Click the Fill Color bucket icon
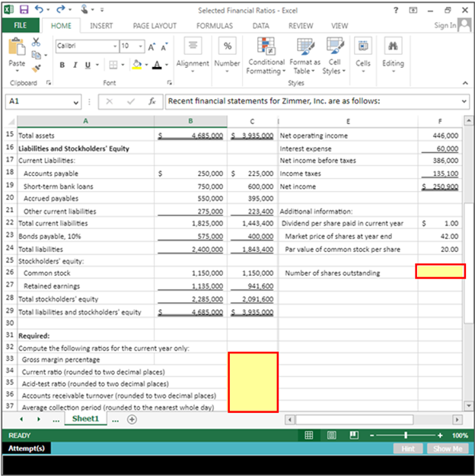475x476 pixels. 137,65
